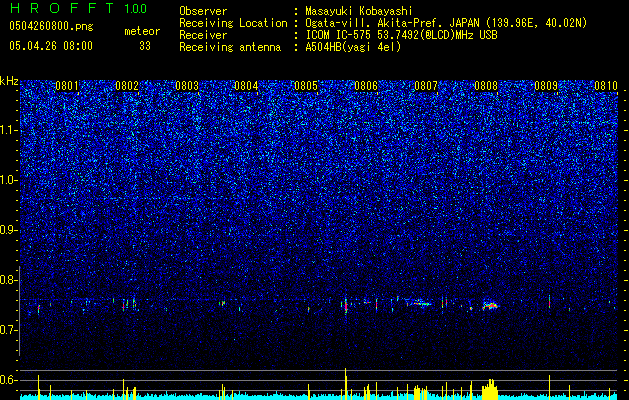Click the wide yellow power burst under 0808
Viewport: 629px width, 400px height.
[x=490, y=389]
